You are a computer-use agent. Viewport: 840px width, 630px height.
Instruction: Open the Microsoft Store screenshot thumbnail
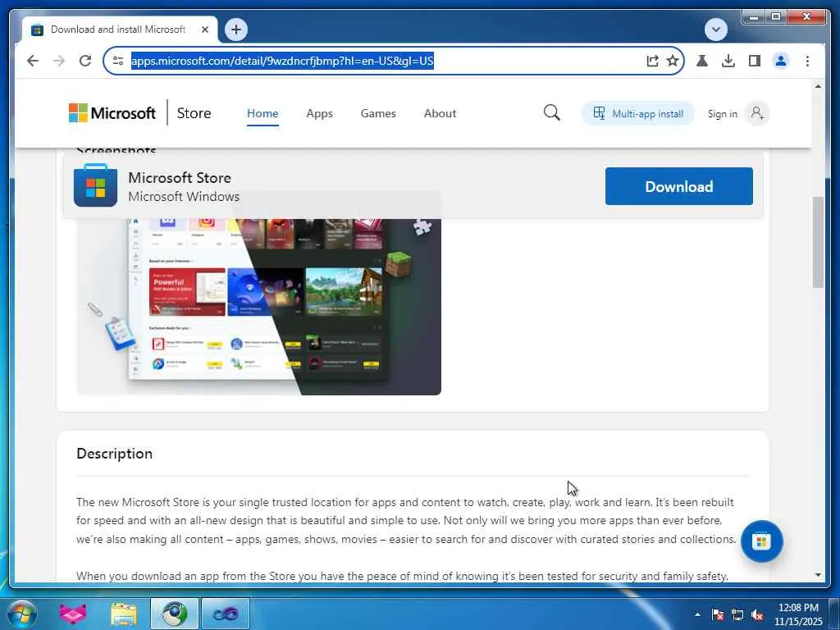click(x=258, y=307)
